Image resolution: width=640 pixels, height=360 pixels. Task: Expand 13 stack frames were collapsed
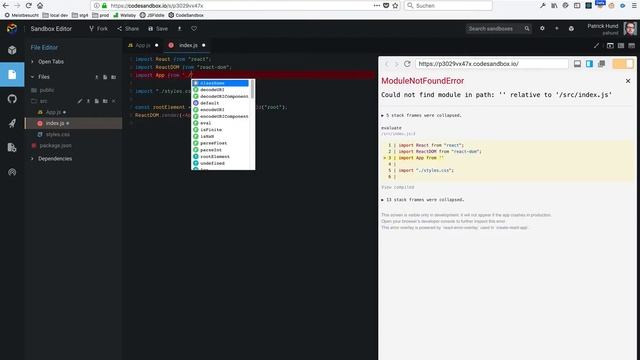coord(422,200)
